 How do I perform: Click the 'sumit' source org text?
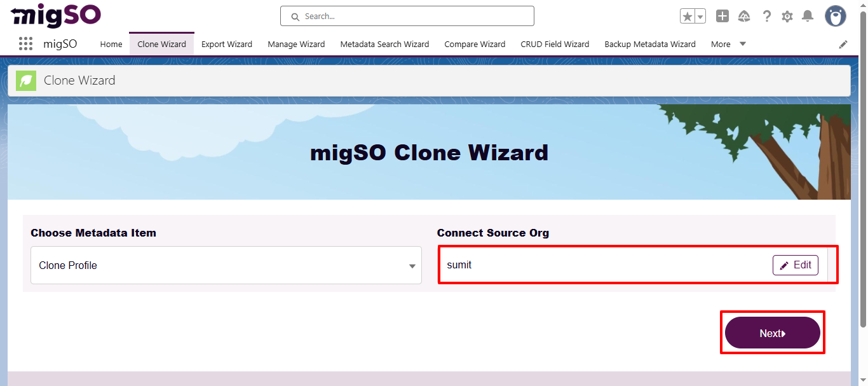click(459, 265)
